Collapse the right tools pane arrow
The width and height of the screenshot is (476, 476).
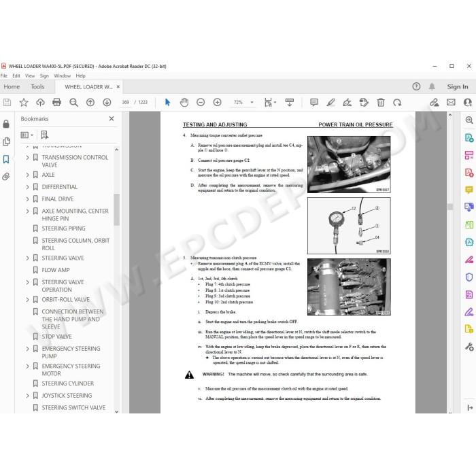[470, 408]
